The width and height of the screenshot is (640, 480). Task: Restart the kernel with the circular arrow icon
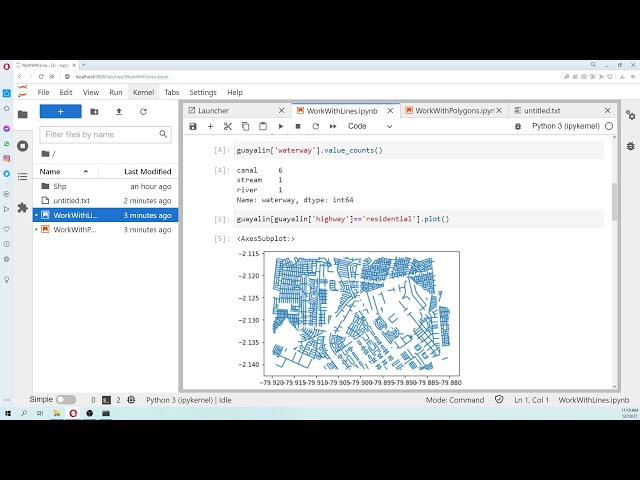click(x=316, y=127)
